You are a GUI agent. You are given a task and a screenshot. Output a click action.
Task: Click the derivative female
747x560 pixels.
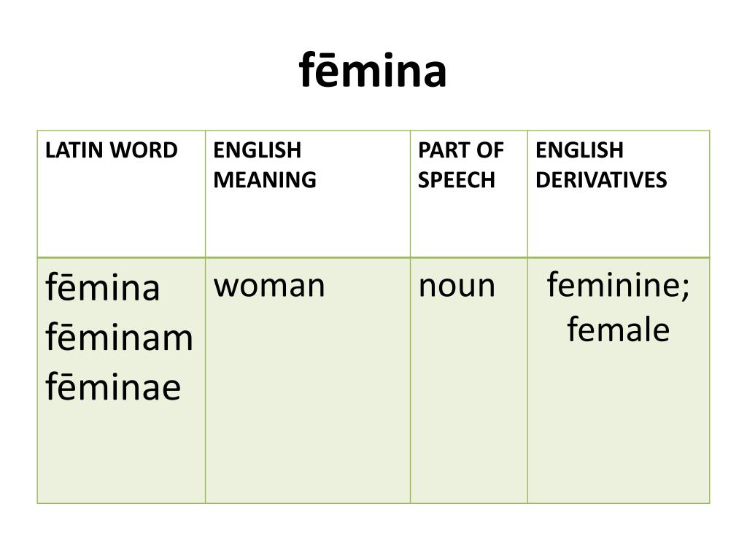(x=619, y=329)
